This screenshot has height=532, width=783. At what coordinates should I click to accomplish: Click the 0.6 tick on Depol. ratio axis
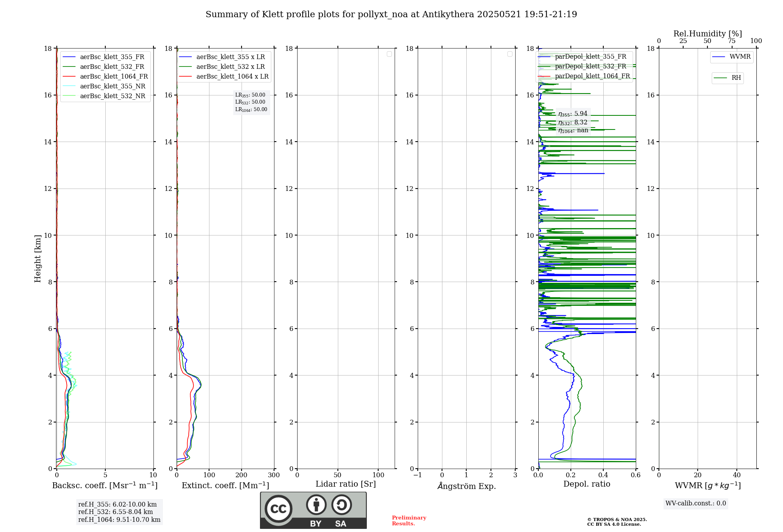[636, 475]
